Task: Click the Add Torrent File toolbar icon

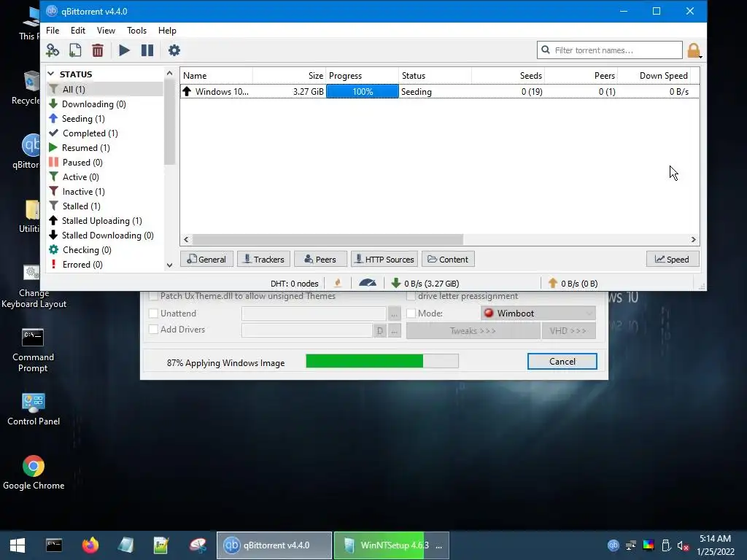Action: pos(75,50)
